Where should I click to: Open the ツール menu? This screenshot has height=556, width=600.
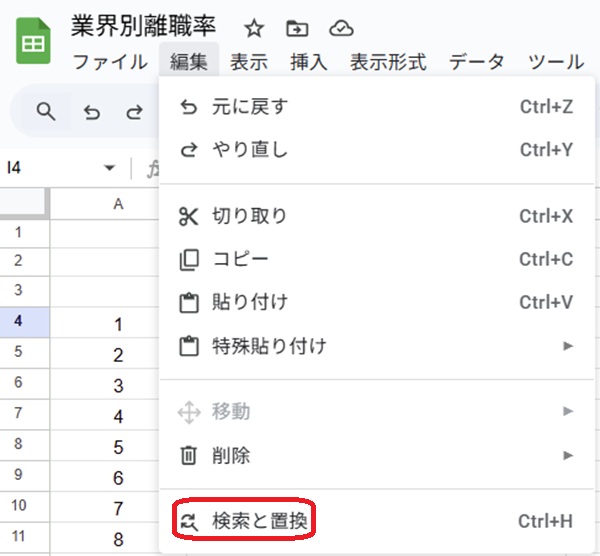(556, 62)
